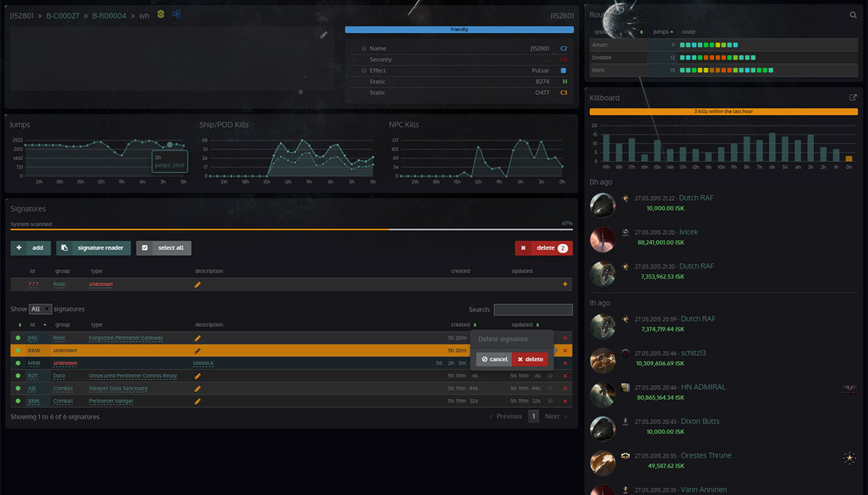Click the help icon next to Name
The width and height of the screenshot is (868, 495).
point(364,49)
